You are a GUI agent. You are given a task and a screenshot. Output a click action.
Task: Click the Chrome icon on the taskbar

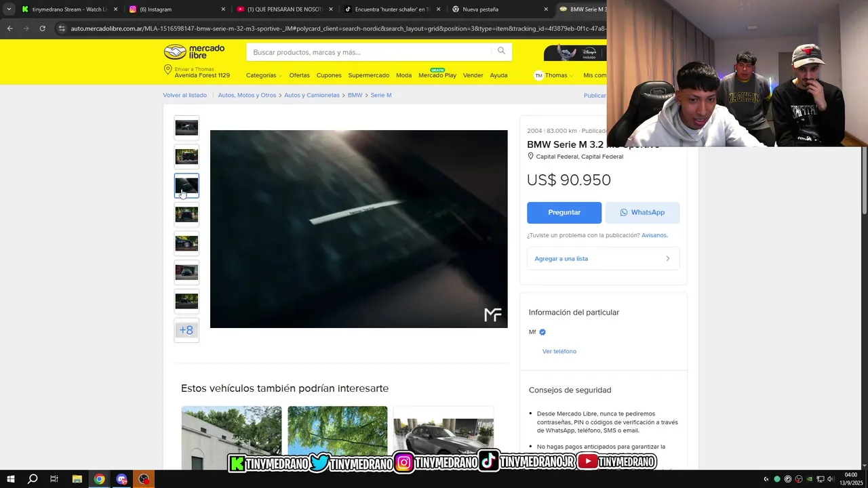click(x=99, y=479)
